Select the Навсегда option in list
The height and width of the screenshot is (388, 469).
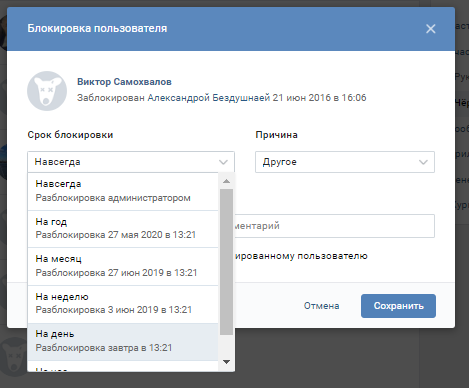tap(123, 191)
